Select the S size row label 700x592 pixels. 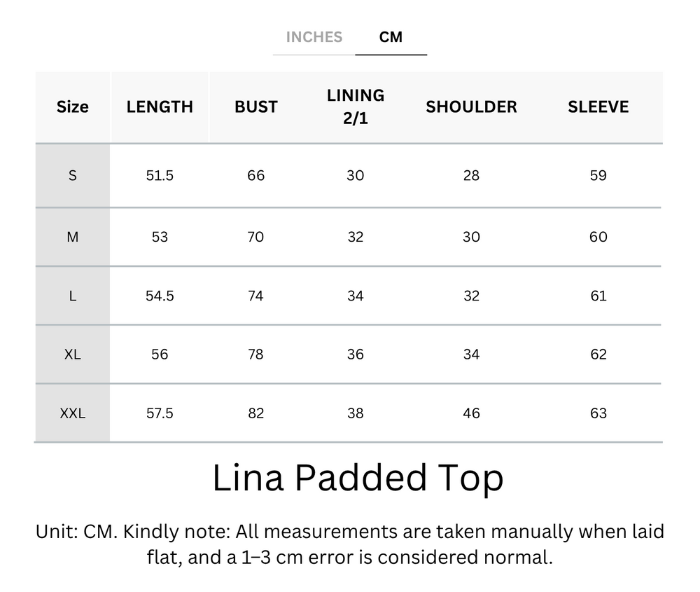click(x=72, y=175)
